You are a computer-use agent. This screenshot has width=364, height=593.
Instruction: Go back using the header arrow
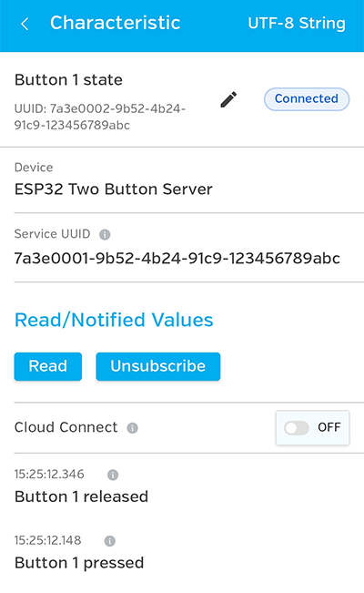25,24
